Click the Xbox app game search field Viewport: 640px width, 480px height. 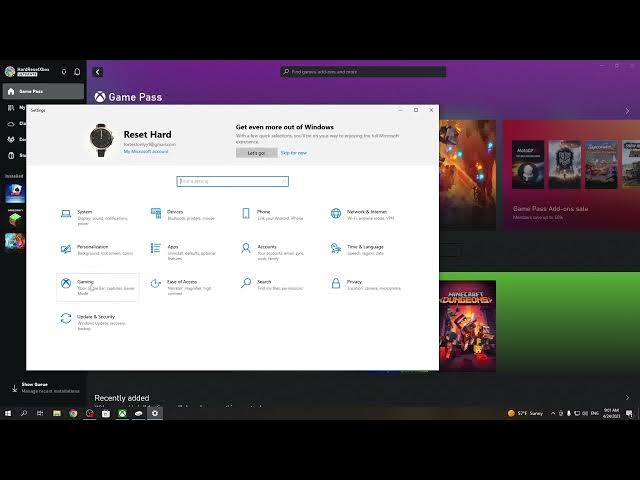pos(363,72)
